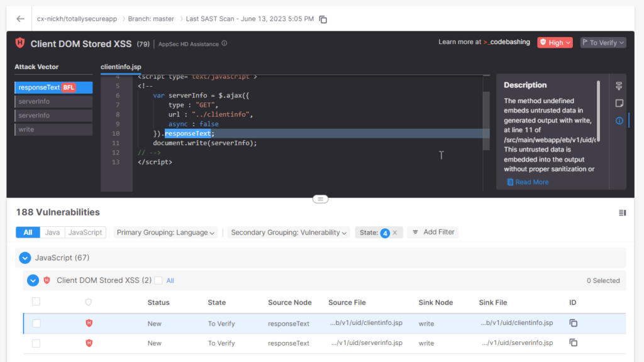Select the second serverInfo attack vector node
Screen dimensions: 644x362
pyautogui.click(x=53, y=116)
